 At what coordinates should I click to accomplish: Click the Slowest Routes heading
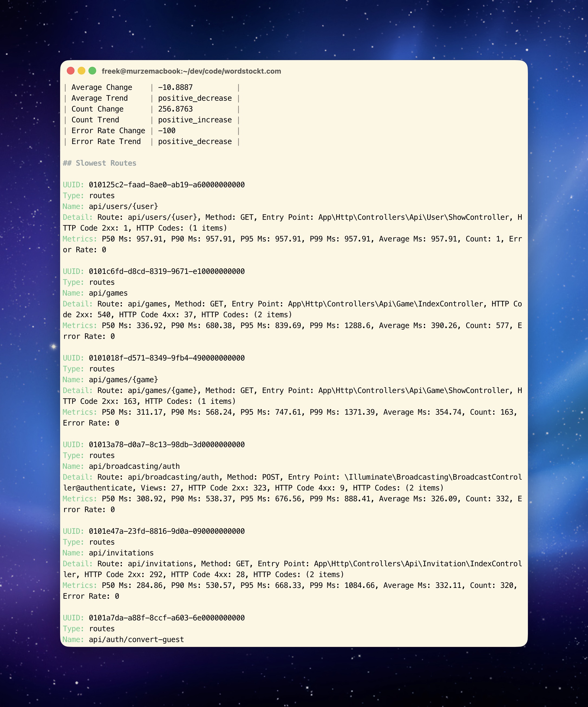(100, 163)
